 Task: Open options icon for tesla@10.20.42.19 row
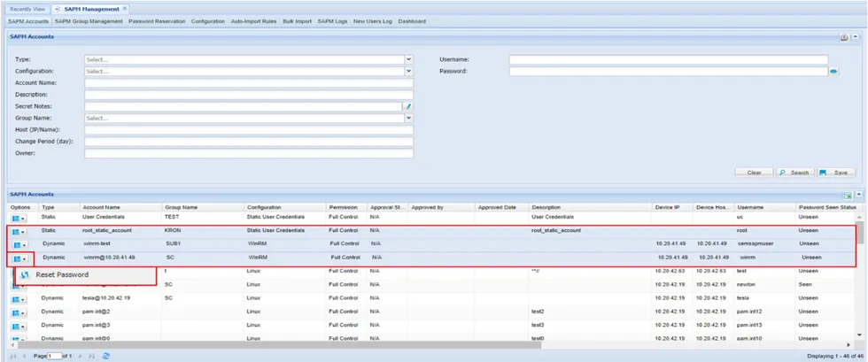coord(19,299)
